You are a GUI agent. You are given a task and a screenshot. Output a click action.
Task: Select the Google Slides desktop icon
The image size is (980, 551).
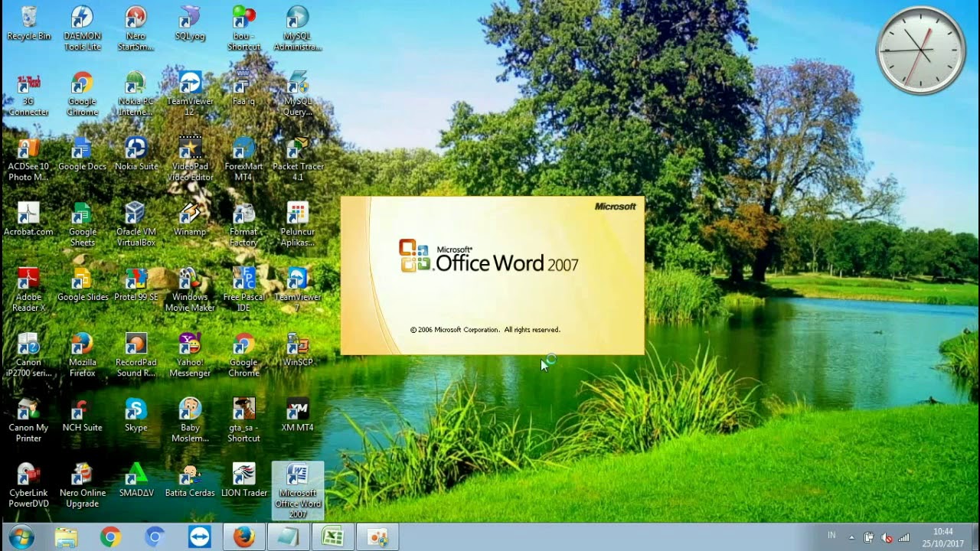click(82, 285)
